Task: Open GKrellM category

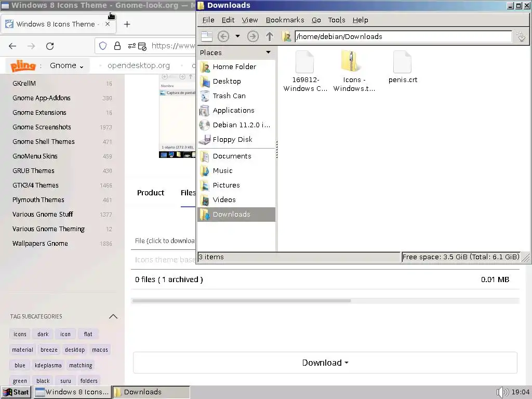Action: tap(24, 84)
